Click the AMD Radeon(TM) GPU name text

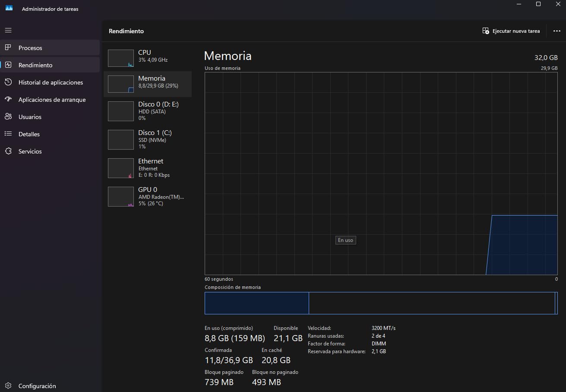tap(161, 197)
